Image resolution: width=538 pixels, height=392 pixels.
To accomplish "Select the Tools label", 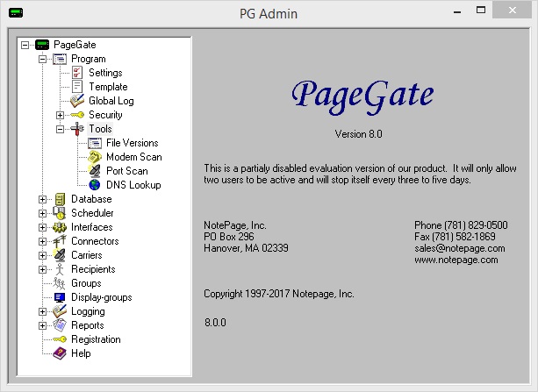I will point(100,129).
